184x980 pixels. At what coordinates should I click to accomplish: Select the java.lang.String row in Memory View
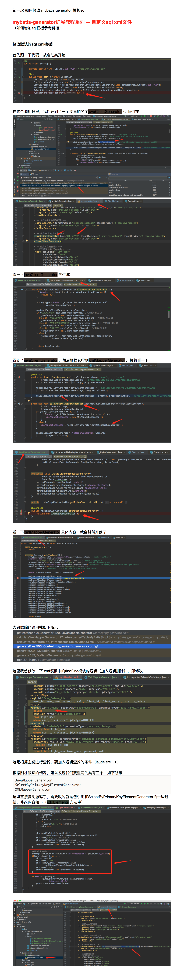click(139, 185)
